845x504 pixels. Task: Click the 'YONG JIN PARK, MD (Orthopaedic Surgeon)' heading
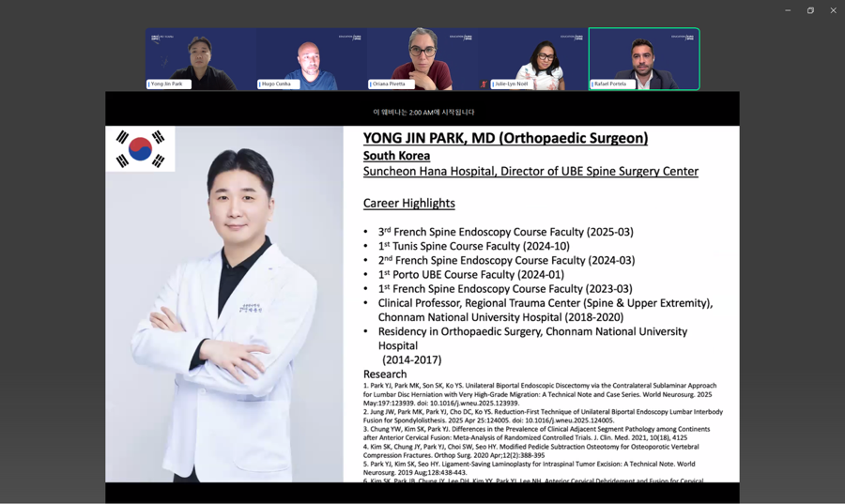pos(505,138)
